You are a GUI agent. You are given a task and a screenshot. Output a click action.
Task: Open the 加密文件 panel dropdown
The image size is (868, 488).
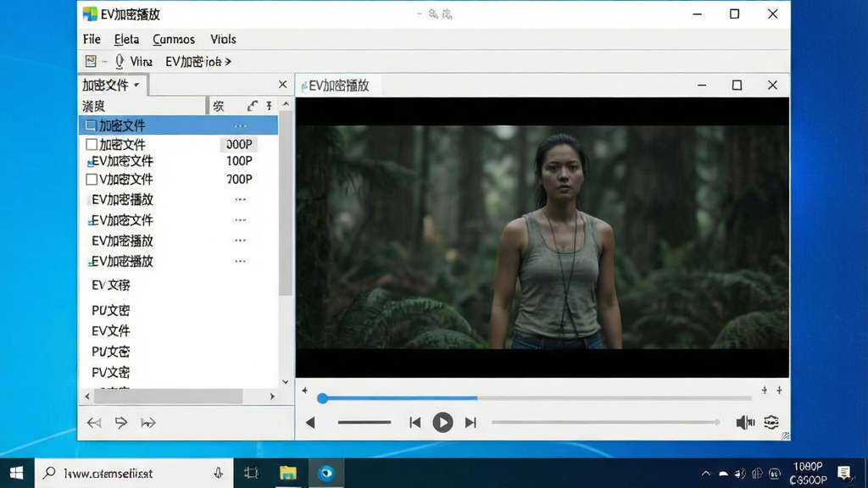[136, 86]
